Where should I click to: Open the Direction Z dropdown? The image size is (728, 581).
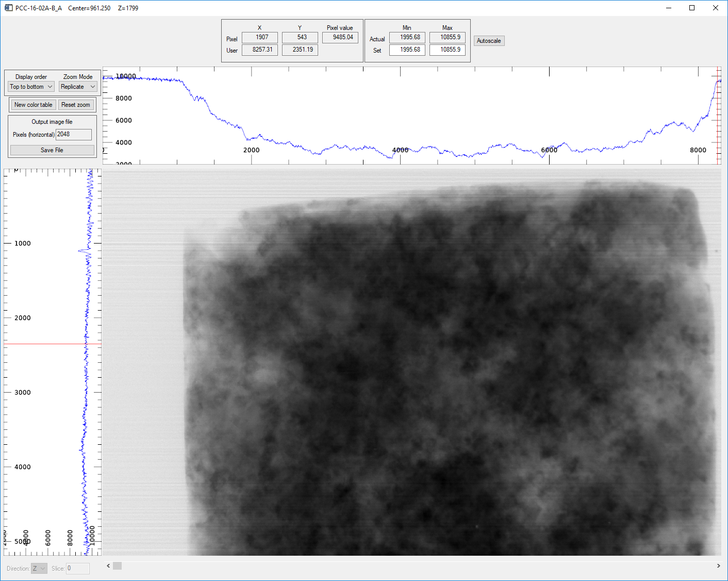[39, 568]
